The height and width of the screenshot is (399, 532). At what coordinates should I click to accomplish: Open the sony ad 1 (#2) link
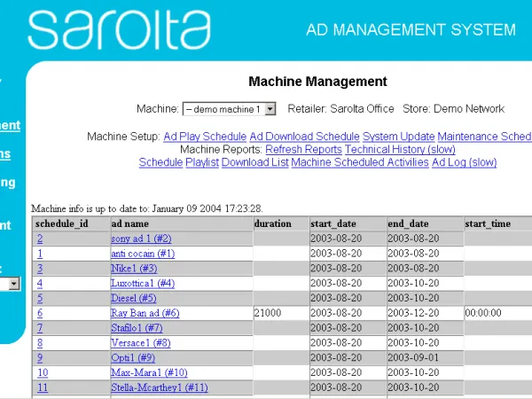[x=141, y=239]
